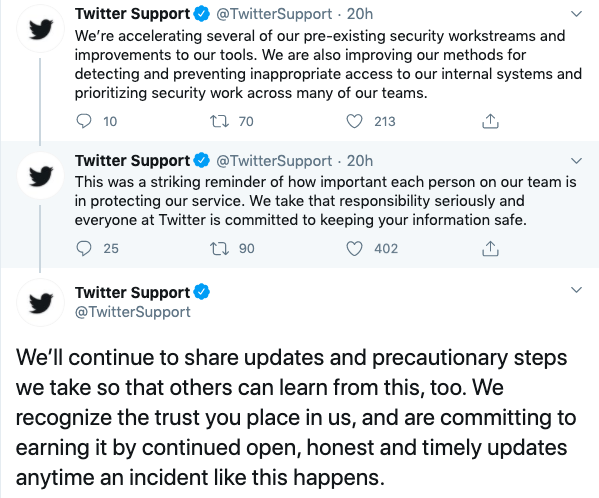The width and height of the screenshot is (599, 498).
Task: Click verified badge on main tweet author
Action: 202,292
